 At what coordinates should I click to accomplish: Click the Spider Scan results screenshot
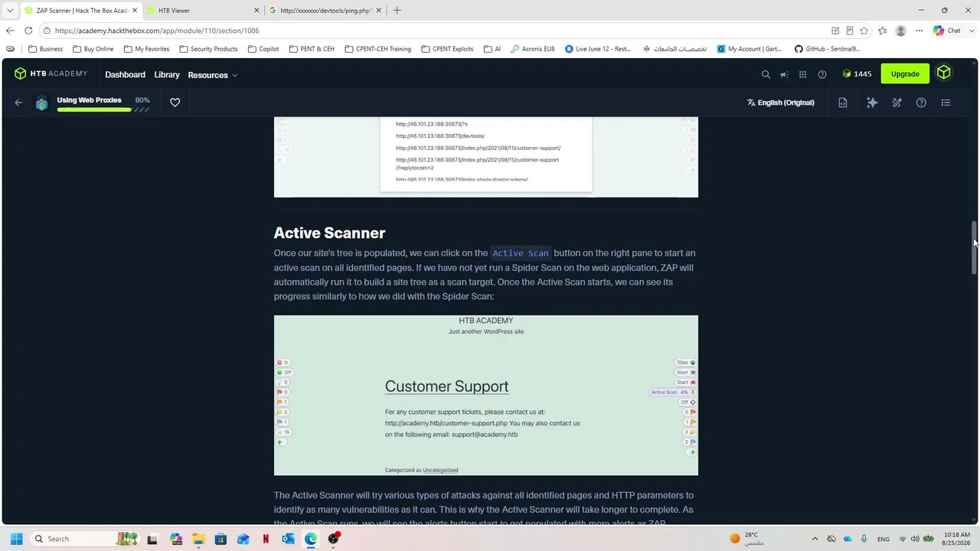pos(486,157)
